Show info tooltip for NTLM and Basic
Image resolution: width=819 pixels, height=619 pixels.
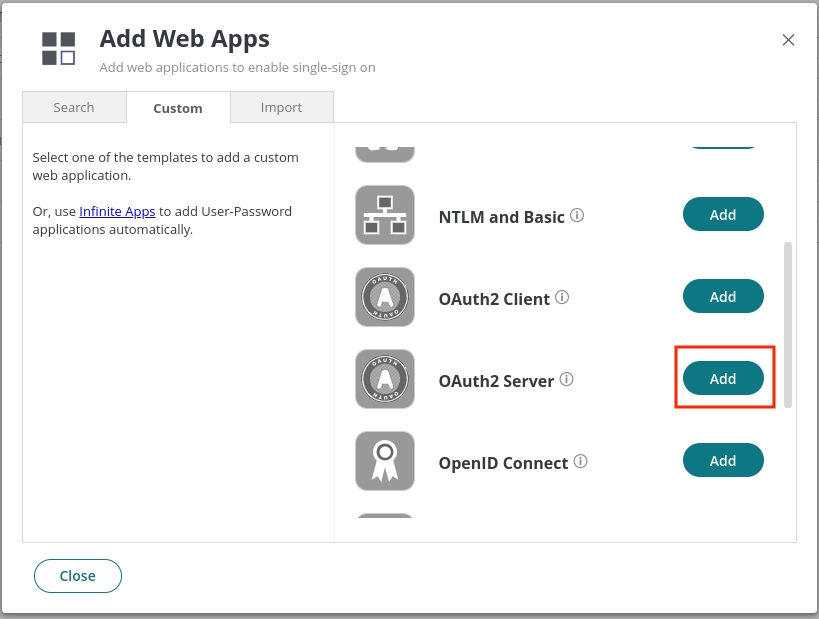pyautogui.click(x=577, y=215)
